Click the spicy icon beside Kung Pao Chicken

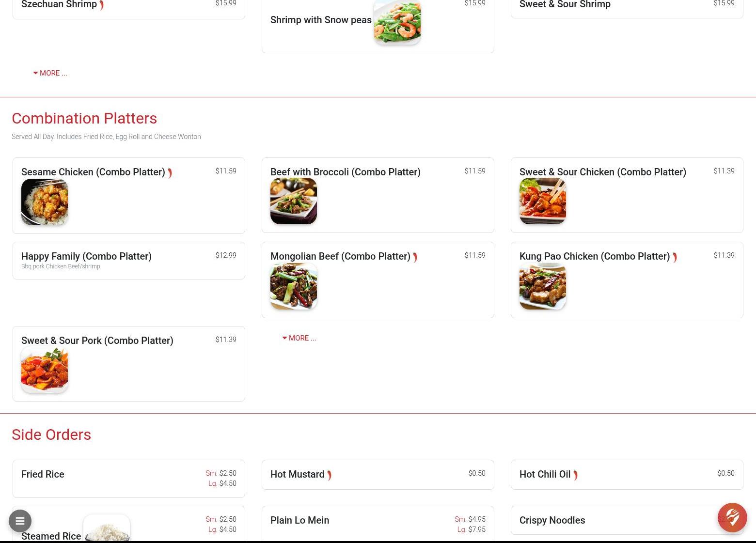[675, 257]
